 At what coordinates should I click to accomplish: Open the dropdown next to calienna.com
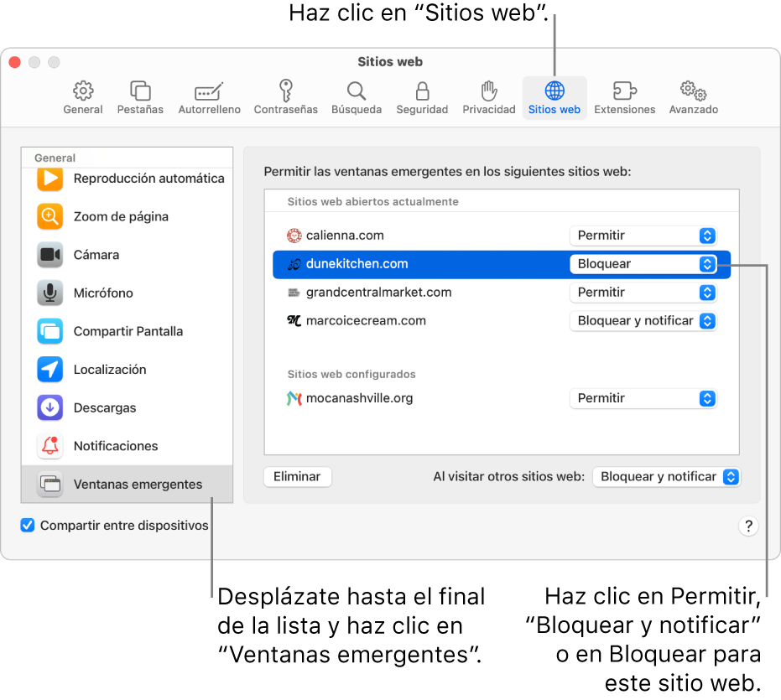(643, 236)
